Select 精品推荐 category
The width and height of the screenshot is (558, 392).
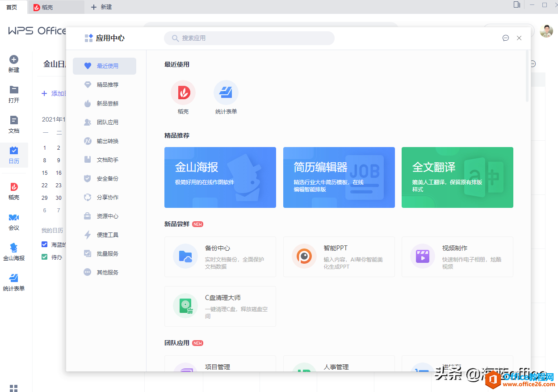(x=105, y=84)
